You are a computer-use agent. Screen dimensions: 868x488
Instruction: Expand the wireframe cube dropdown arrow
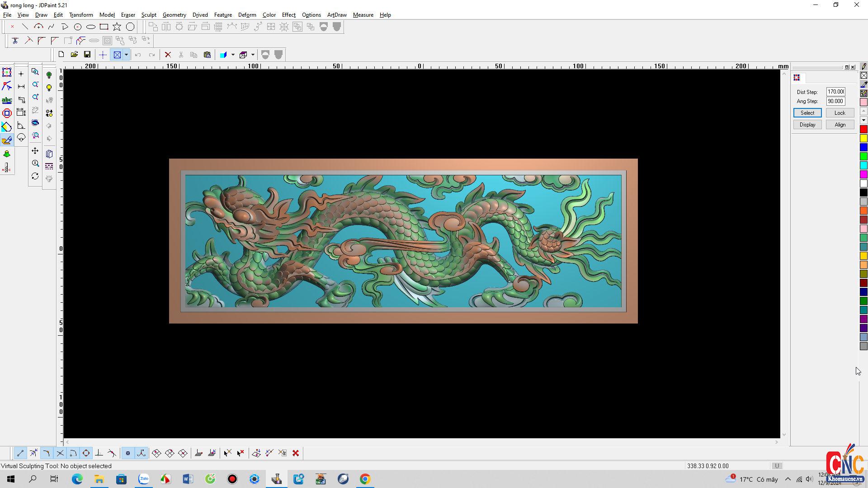coord(253,55)
